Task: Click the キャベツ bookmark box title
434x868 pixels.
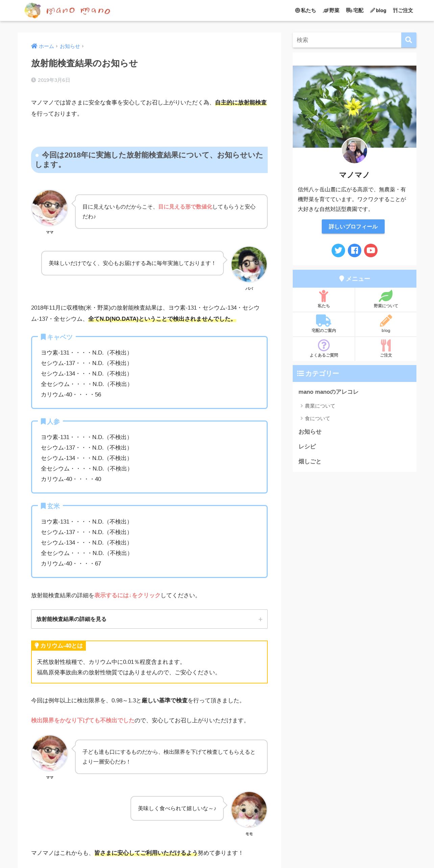Action: tap(57, 337)
